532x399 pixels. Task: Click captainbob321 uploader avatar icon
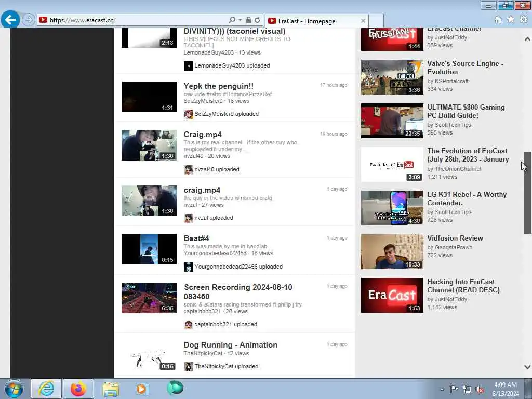(188, 324)
